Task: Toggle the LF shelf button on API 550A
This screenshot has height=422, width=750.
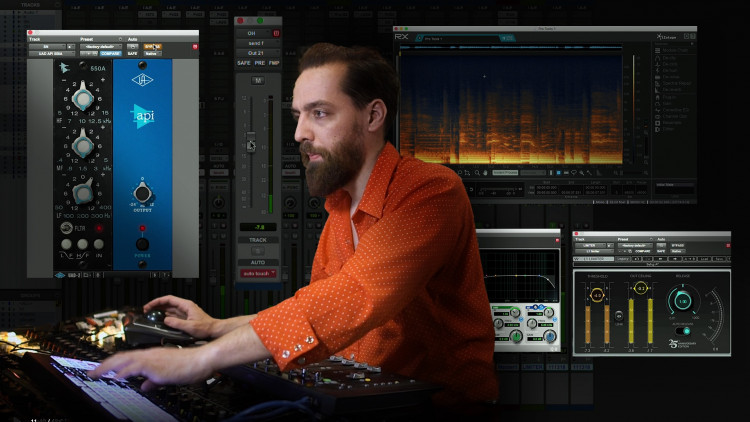Action: click(66, 244)
